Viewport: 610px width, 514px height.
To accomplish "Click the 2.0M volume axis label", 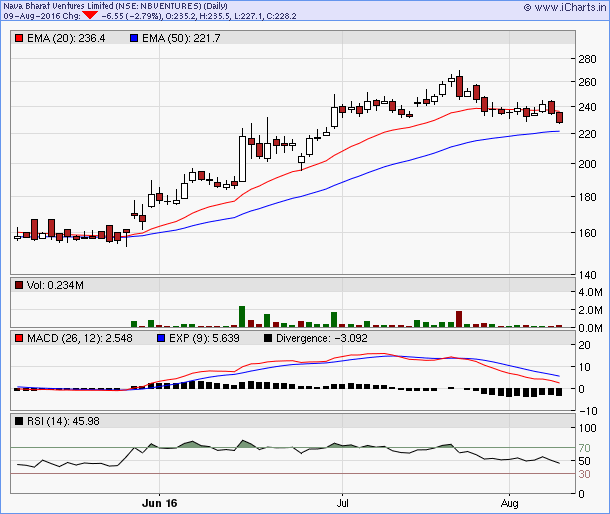I will (x=590, y=310).
